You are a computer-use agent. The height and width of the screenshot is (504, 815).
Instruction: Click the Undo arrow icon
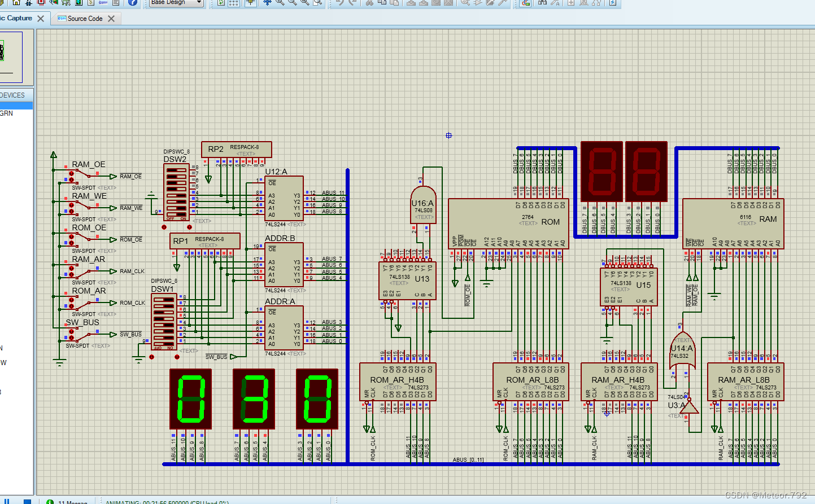[x=340, y=2]
